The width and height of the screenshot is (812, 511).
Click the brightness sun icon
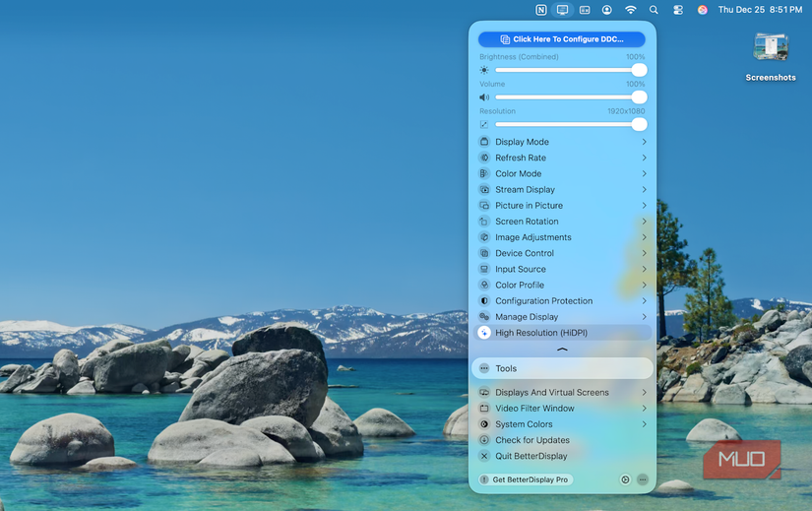[x=484, y=70]
